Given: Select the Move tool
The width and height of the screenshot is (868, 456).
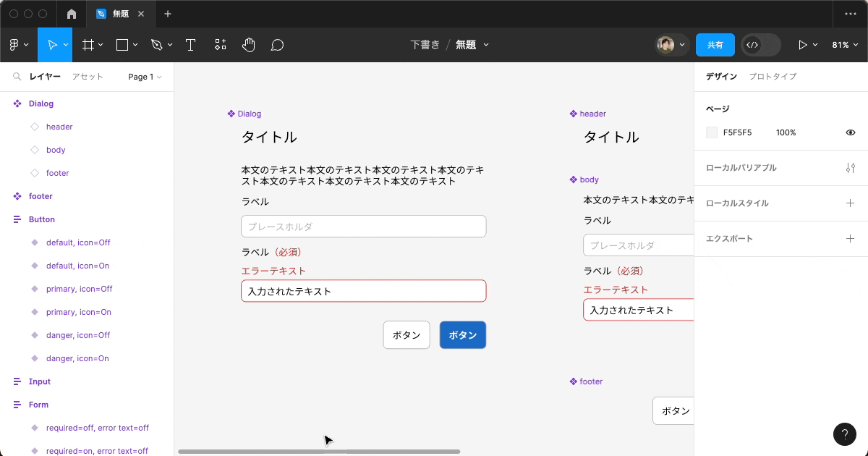Looking at the screenshot, I should (x=51, y=44).
